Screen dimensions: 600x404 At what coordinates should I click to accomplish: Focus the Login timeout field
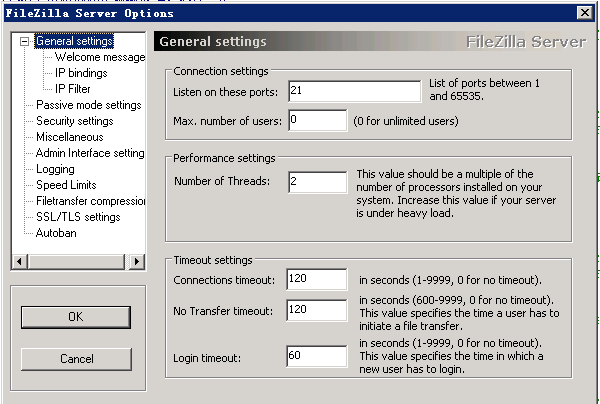(x=317, y=356)
